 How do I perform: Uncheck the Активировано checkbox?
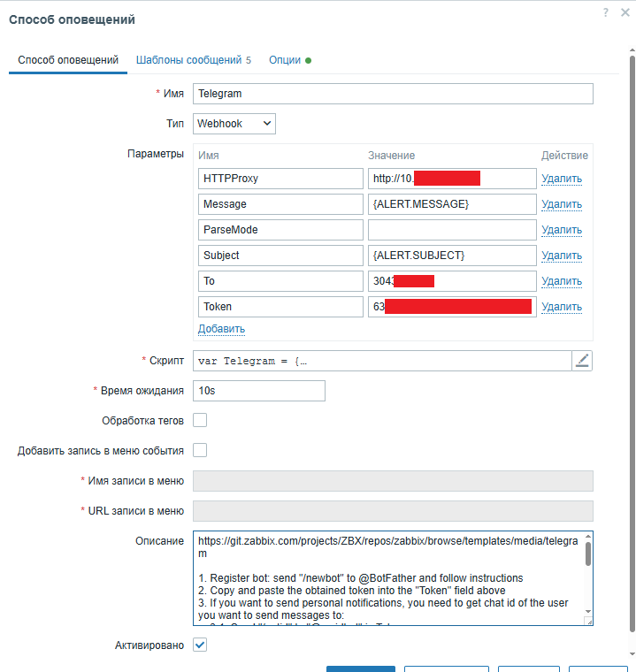pos(200,645)
